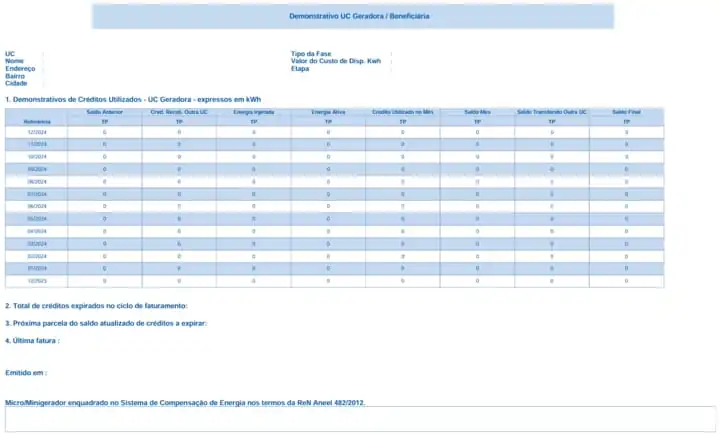The height and width of the screenshot is (434, 720).
Task: Click the Crédito Utilizado no Mês header
Action: coord(402,112)
